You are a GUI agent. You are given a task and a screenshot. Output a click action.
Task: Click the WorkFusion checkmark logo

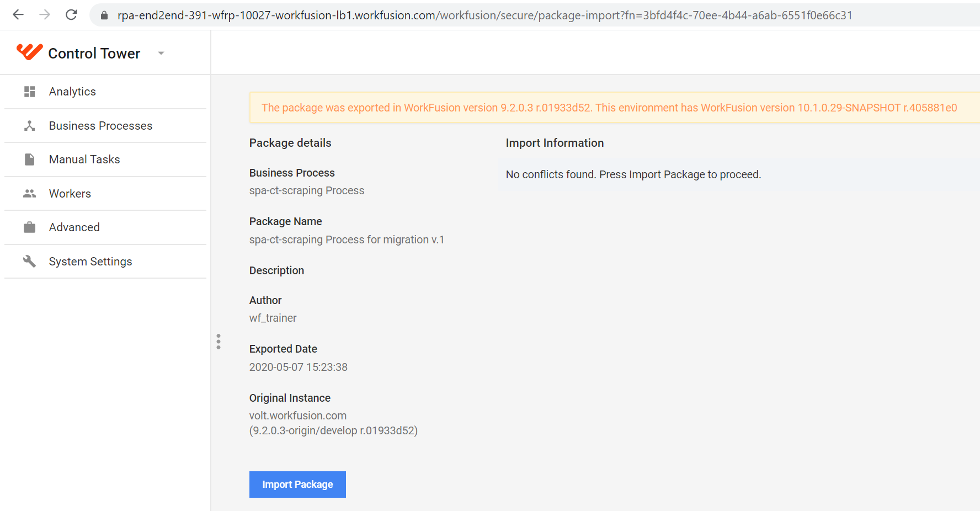[30, 52]
